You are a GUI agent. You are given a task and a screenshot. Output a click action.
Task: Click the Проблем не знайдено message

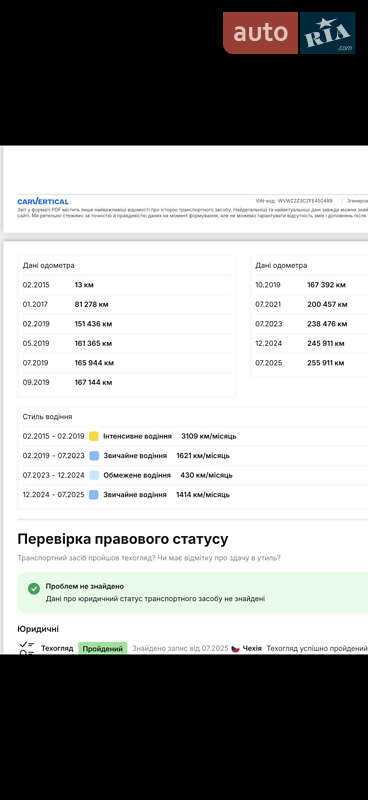point(85,586)
